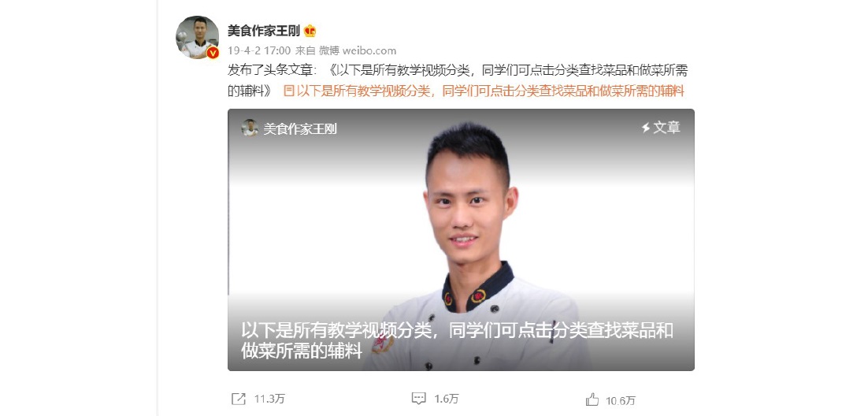Open the orange headline article link

(491, 91)
